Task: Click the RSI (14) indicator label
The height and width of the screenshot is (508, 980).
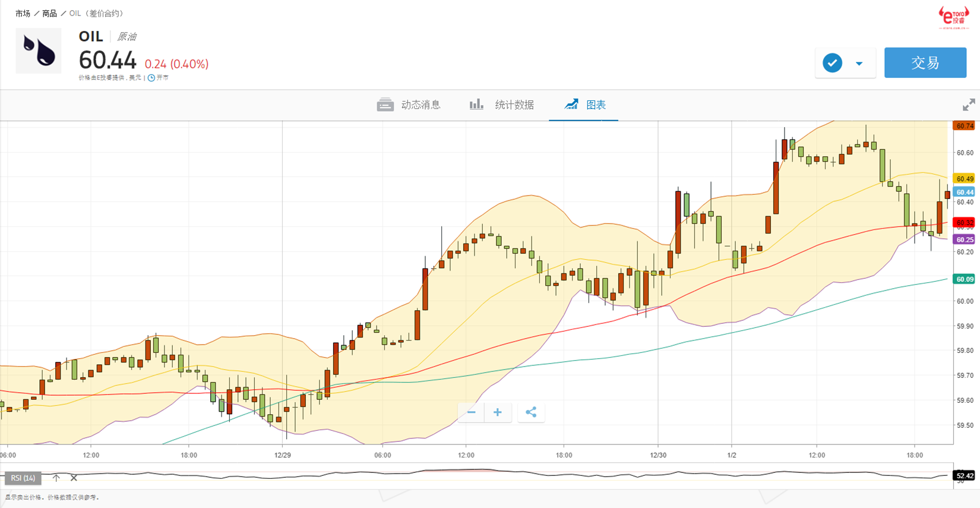Action: pos(23,478)
